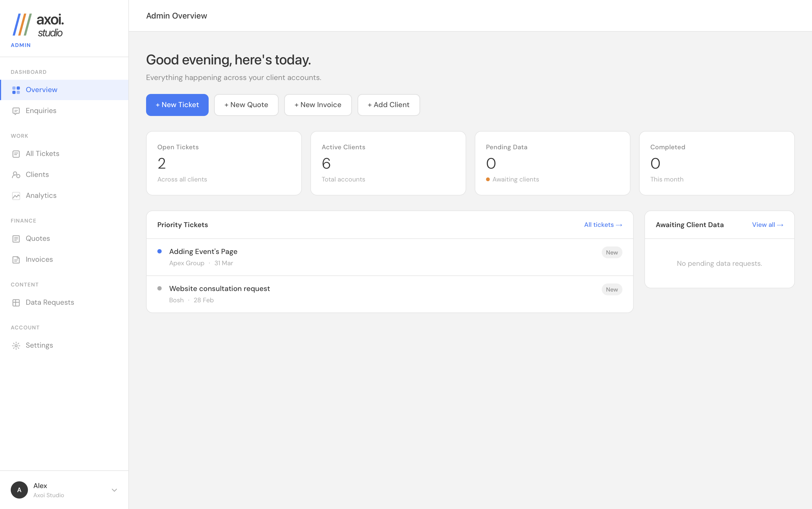Image resolution: width=812 pixels, height=509 pixels.
Task: Follow the All tickets link
Action: [x=603, y=225]
